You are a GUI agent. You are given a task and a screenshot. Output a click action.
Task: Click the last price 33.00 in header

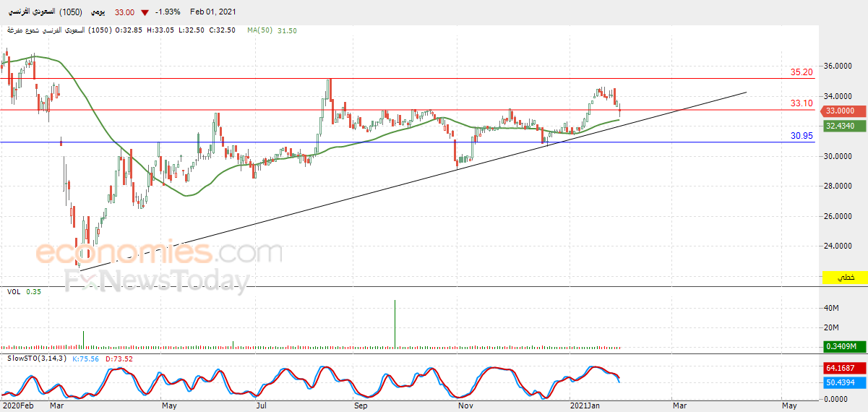point(124,12)
